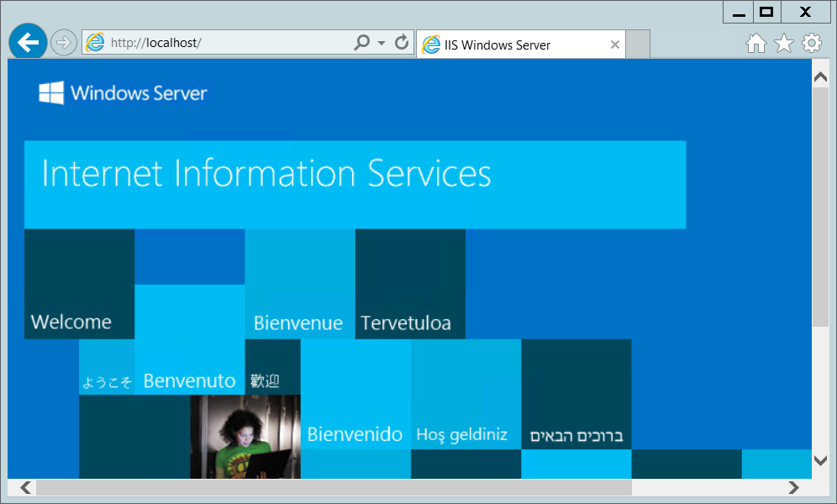Click the photo of woman with laptop

(245, 437)
